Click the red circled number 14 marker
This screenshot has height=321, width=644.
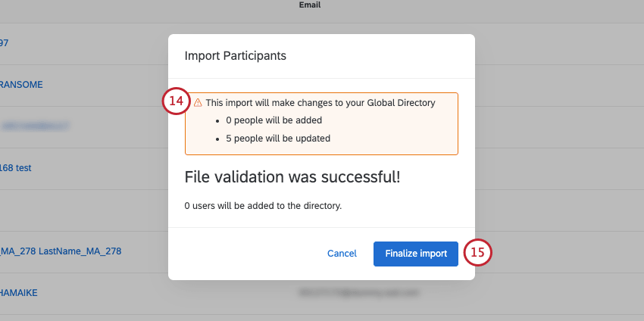point(176,102)
